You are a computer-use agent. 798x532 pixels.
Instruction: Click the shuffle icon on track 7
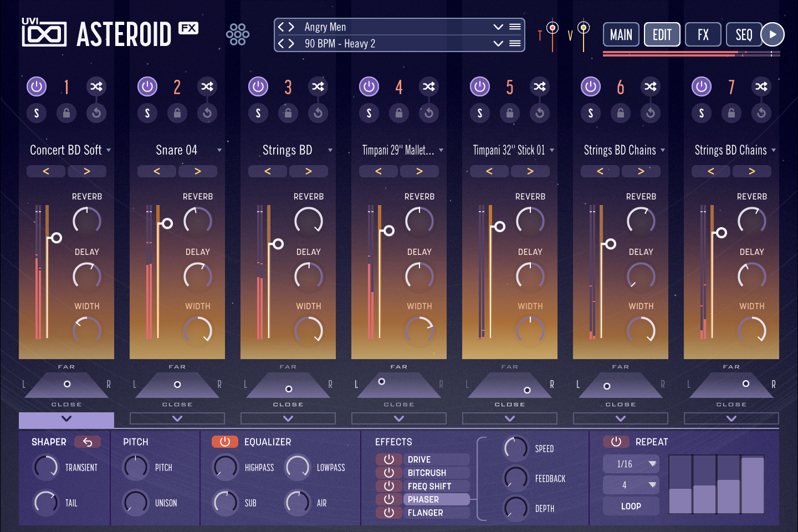click(x=761, y=86)
